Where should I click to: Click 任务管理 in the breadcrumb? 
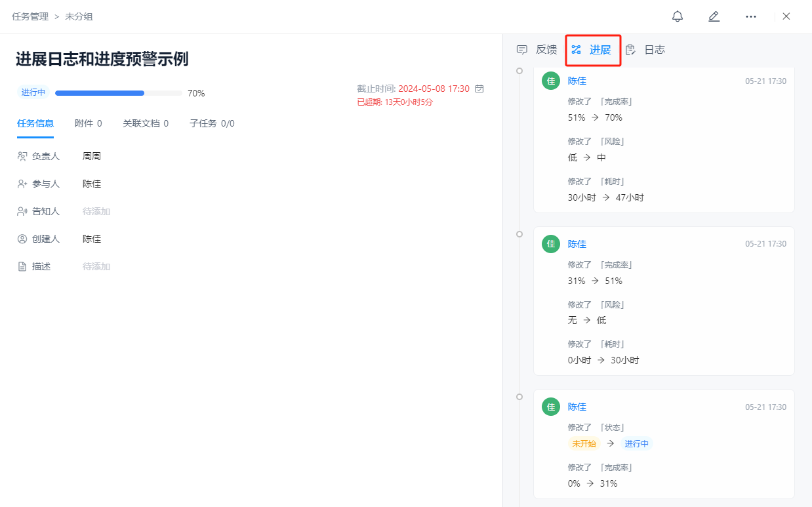[30, 16]
